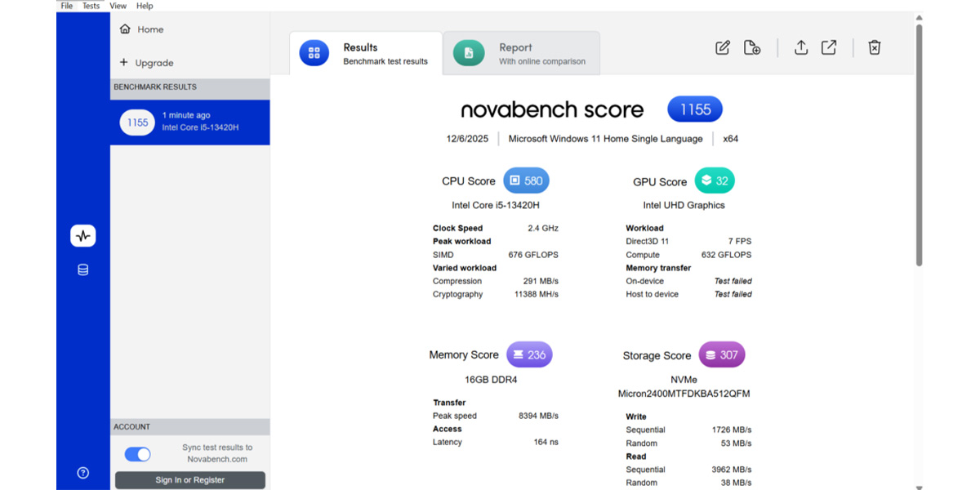
Task: Switch to the Results tab
Action: (x=366, y=54)
